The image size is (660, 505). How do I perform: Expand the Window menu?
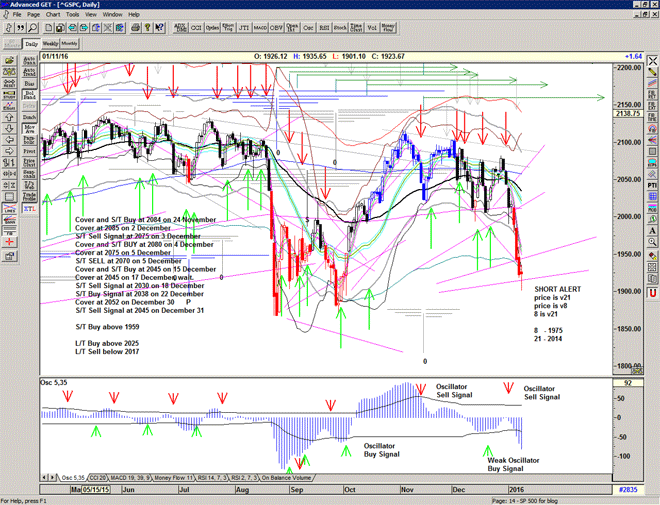pos(112,15)
